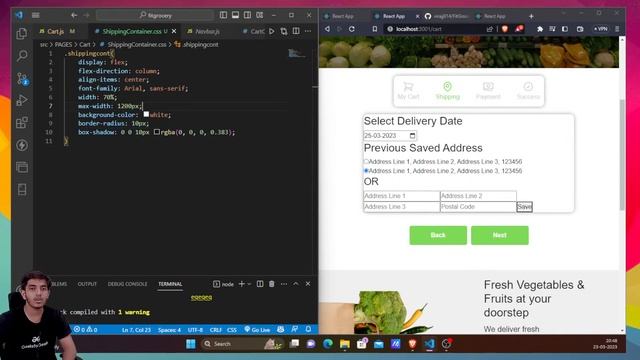
Task: Switch to the GitHub browser tab
Action: (448, 16)
